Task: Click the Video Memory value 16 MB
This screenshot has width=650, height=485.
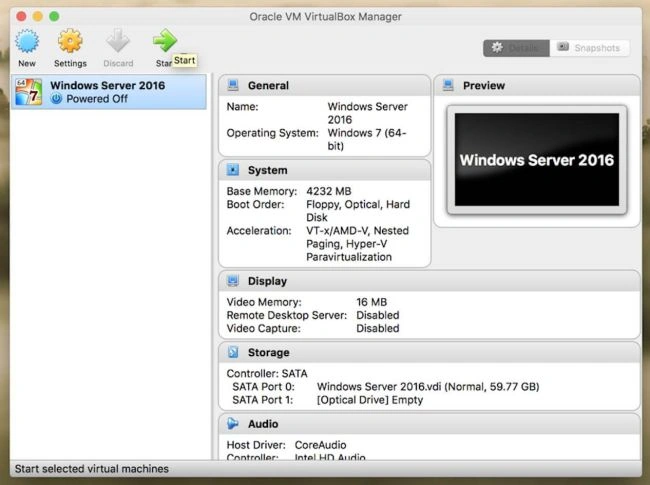Action: pos(371,302)
